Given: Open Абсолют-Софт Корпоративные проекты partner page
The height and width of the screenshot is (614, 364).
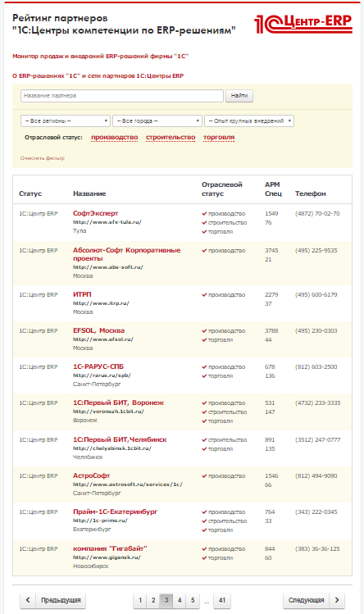Looking at the screenshot, I should click(126, 254).
